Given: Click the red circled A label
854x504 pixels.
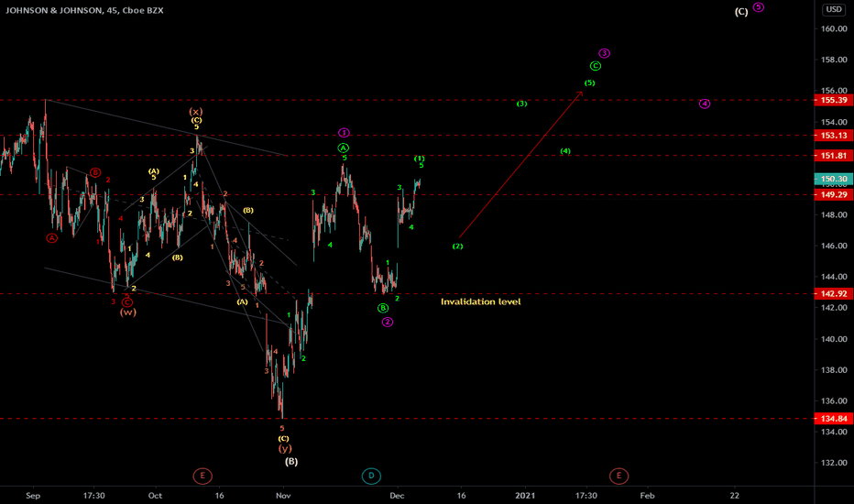Looking at the screenshot, I should [51, 237].
